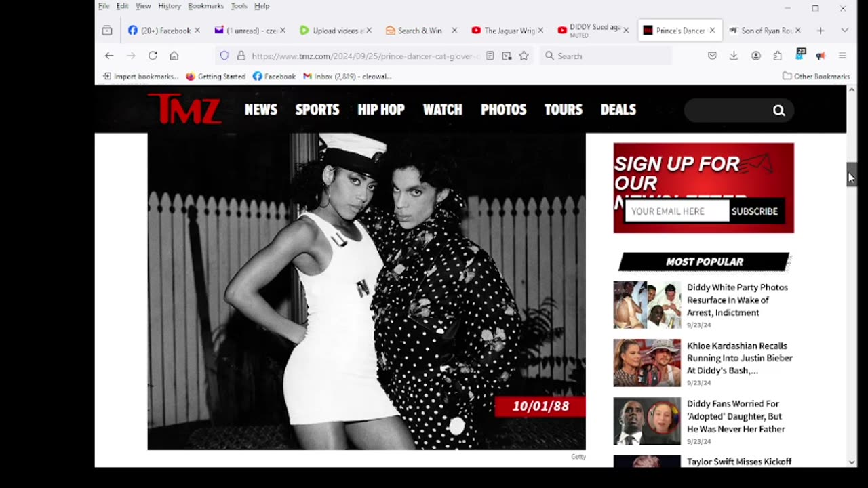The height and width of the screenshot is (488, 868).
Task: Open Diddy White Party Photos article
Action: [737, 300]
